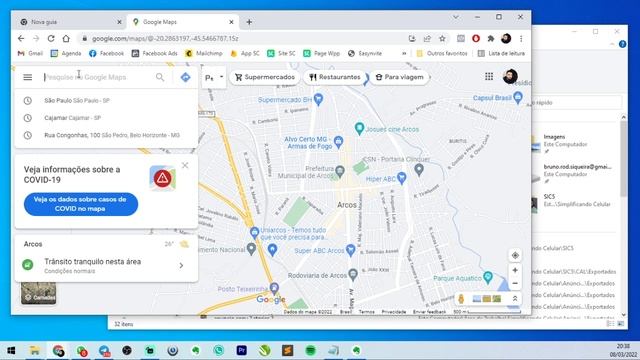Zoom in on the map
This screenshot has height=360, width=640.
[515, 270]
